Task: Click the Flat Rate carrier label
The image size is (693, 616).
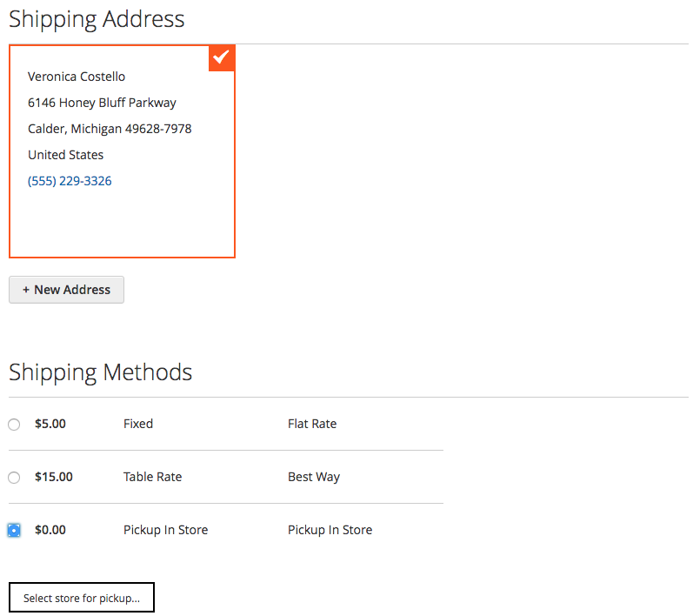Action: click(312, 424)
